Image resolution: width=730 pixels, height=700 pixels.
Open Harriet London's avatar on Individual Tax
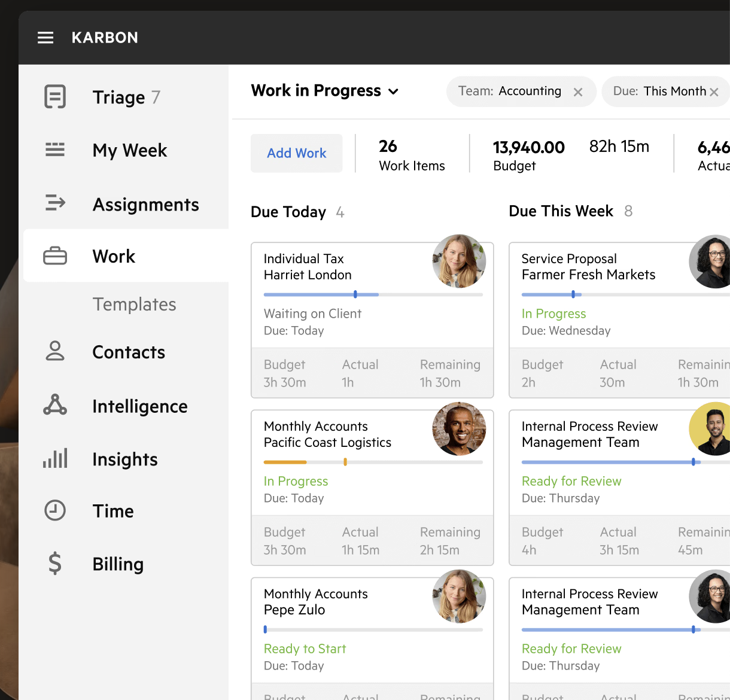click(x=459, y=261)
